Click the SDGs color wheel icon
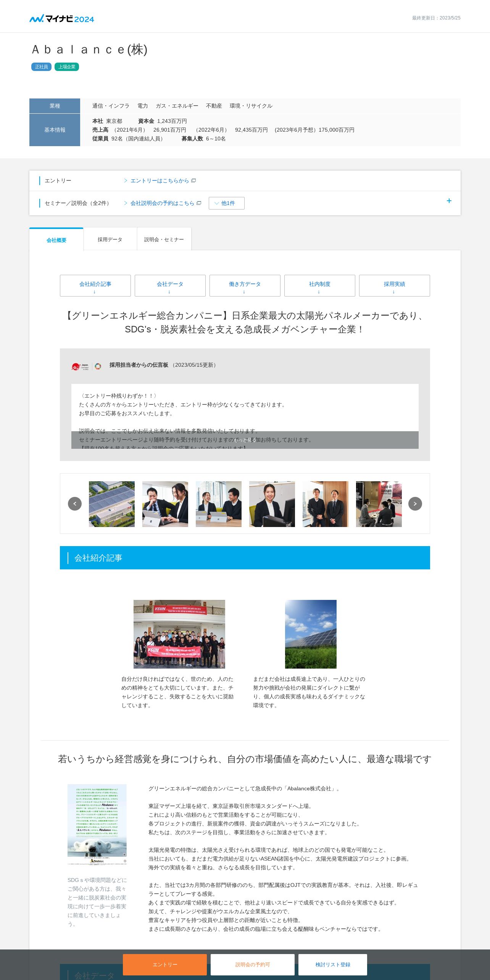The image size is (490, 980). [x=98, y=366]
